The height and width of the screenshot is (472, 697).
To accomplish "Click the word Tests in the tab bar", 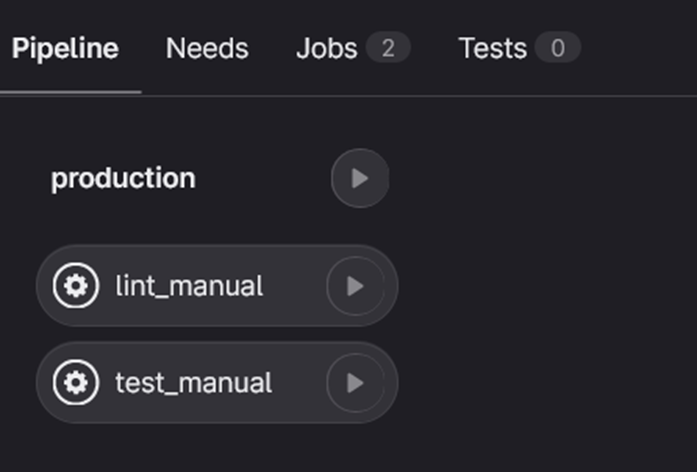I will pos(492,48).
